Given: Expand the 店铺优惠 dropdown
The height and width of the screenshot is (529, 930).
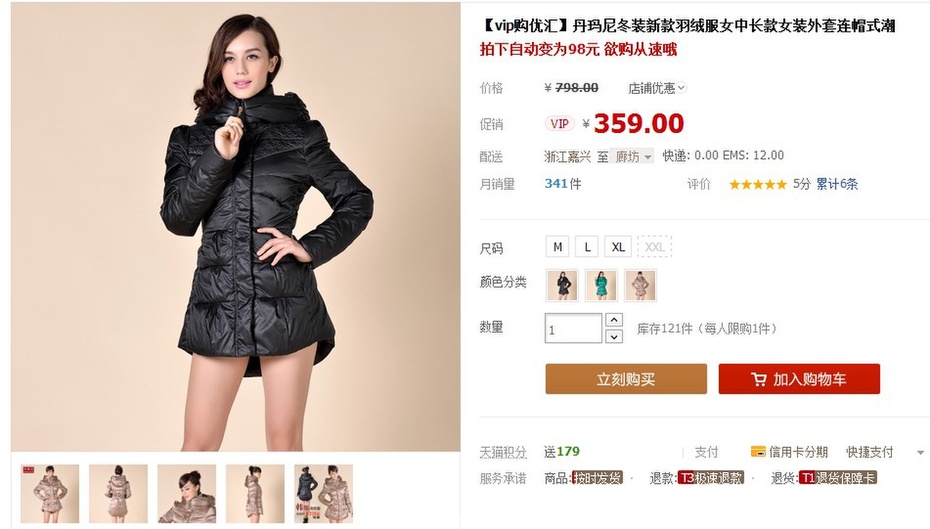Looking at the screenshot, I should pos(657,88).
